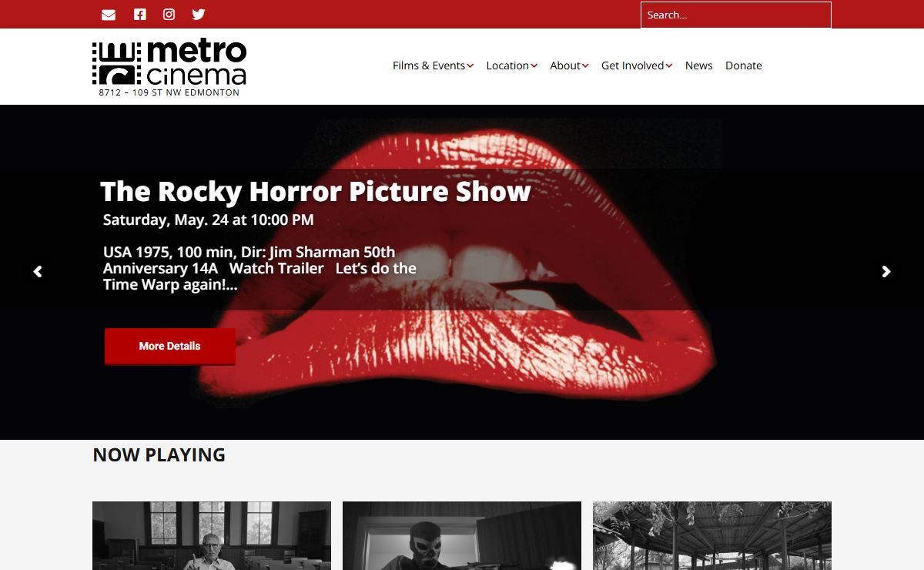Screen dimensions: 924x570
Task: Go to previous slide arrow
Action: (38, 271)
